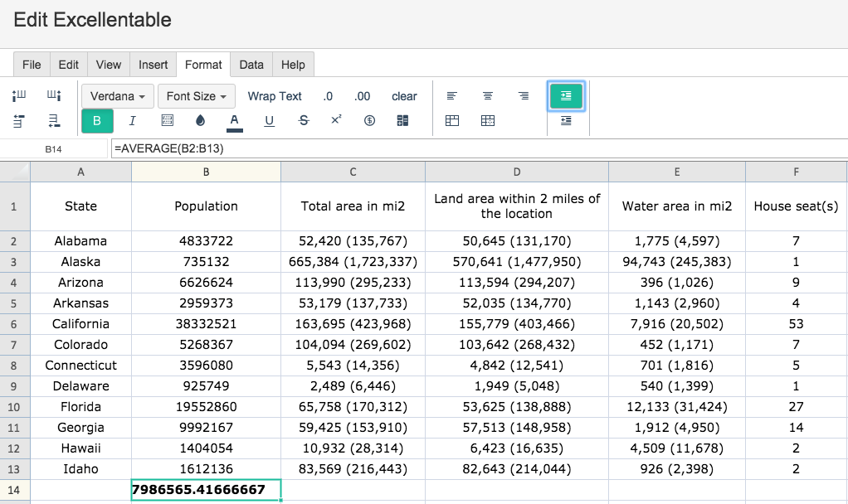The height and width of the screenshot is (504, 848).
Task: Open the cell borders icon
Action: coord(168,120)
